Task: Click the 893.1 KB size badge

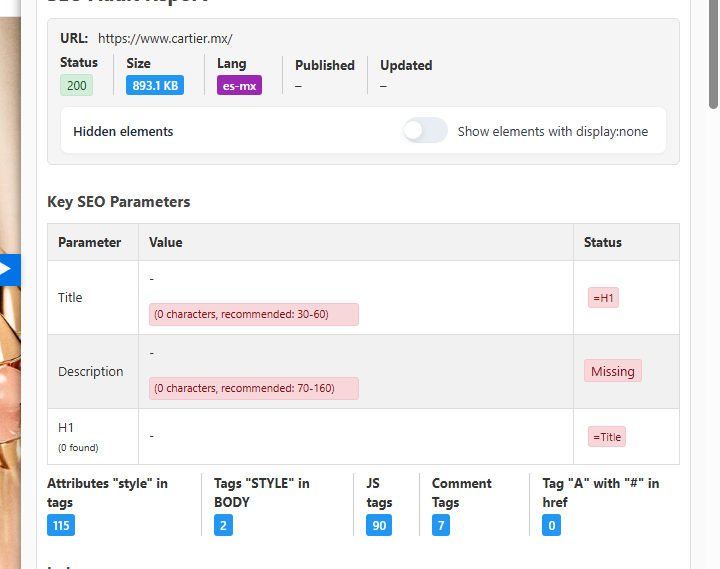Action: [x=155, y=85]
